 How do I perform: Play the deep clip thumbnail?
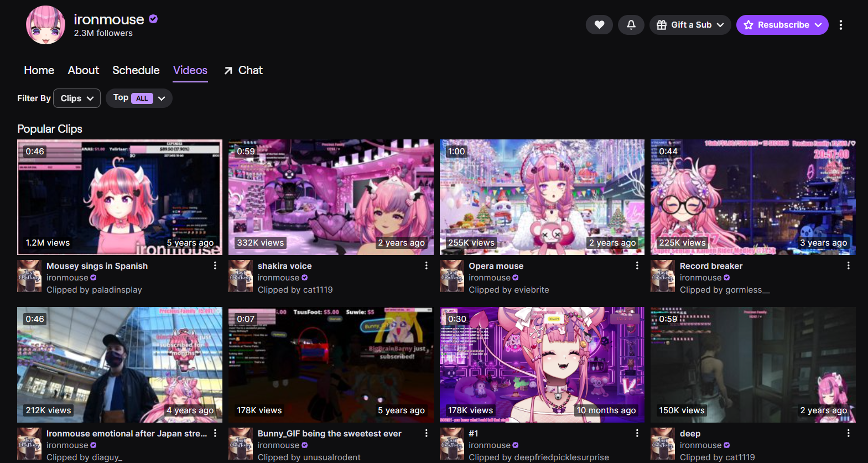[x=753, y=365]
